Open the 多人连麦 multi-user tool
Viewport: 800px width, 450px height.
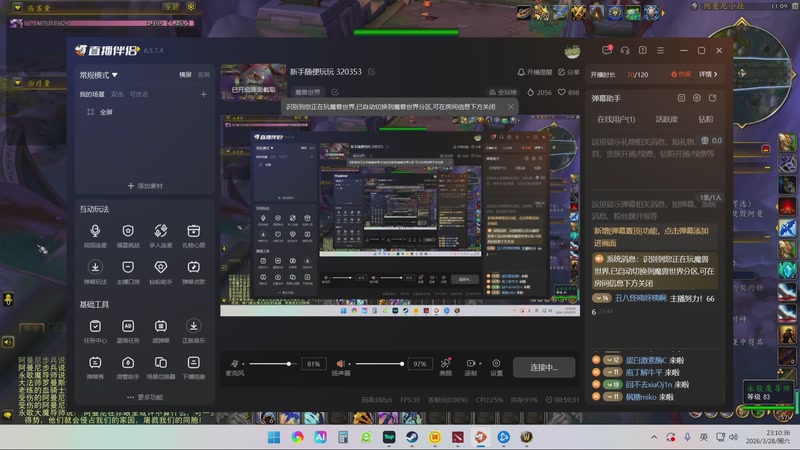(x=161, y=236)
